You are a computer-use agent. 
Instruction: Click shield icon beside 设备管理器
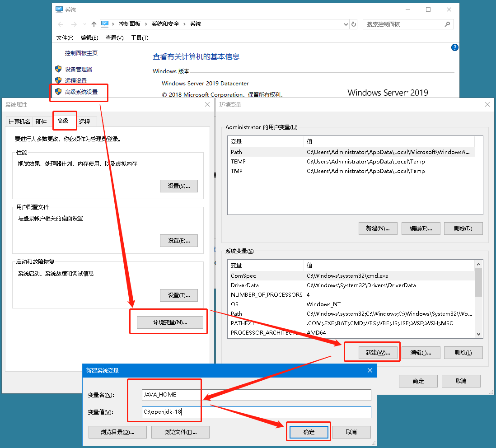coord(58,69)
